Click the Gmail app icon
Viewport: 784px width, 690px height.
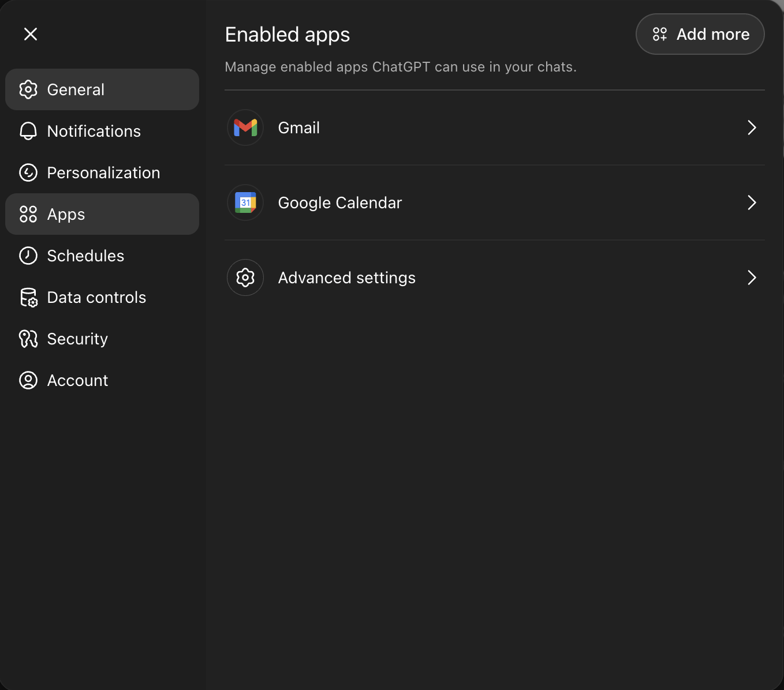[x=245, y=127]
